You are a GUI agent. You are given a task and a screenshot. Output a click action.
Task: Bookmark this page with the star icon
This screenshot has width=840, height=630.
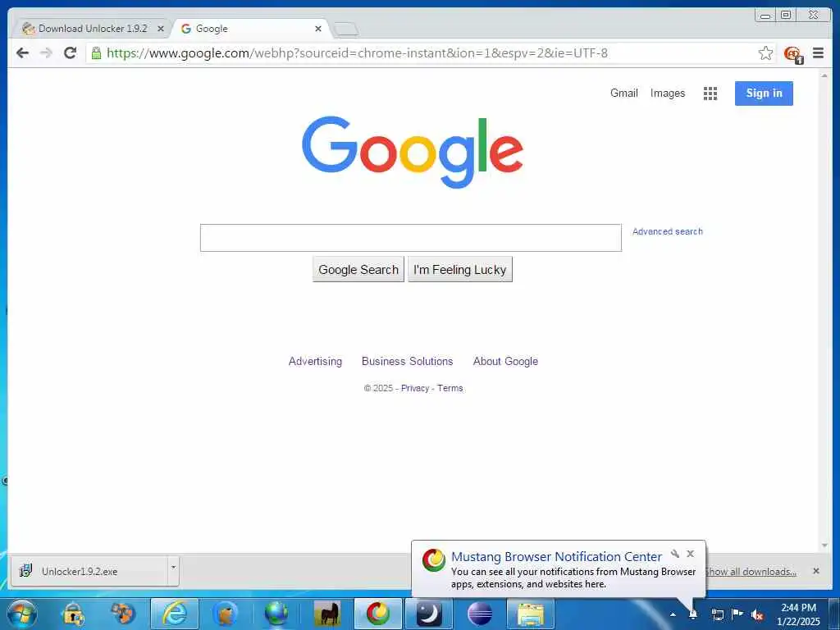765,53
